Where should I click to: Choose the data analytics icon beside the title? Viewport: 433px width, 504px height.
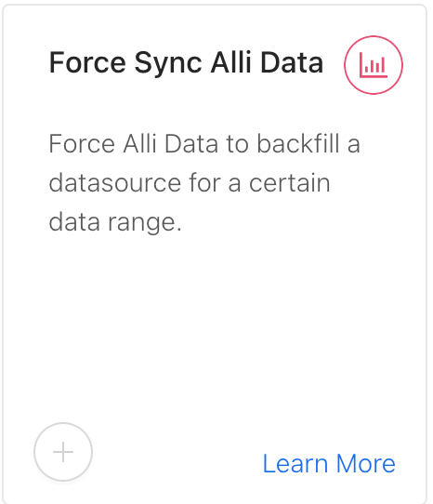[374, 65]
